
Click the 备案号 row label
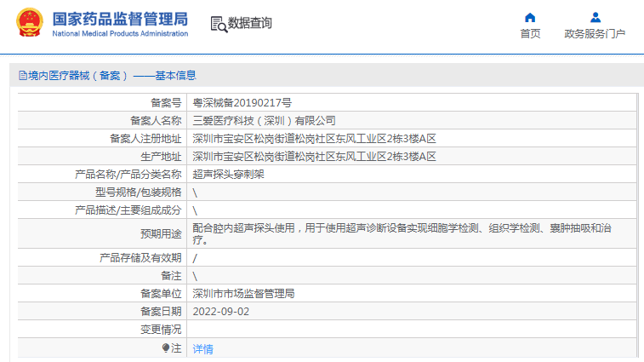click(x=166, y=102)
